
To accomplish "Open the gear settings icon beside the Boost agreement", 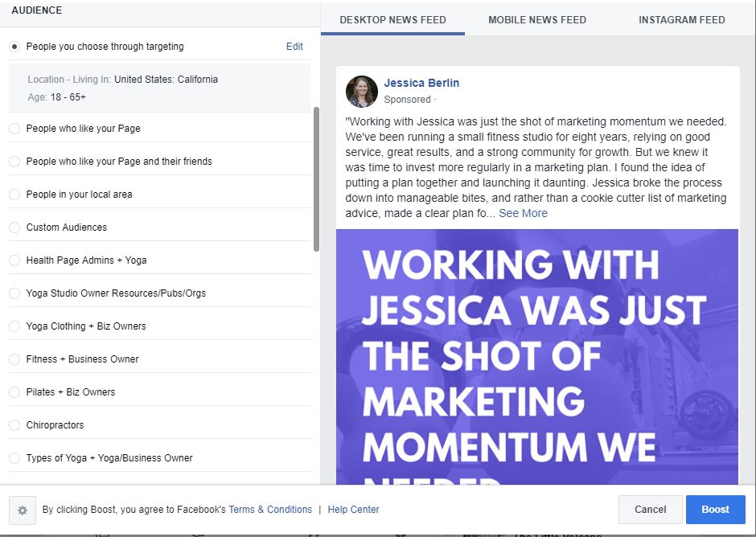I will point(23,510).
